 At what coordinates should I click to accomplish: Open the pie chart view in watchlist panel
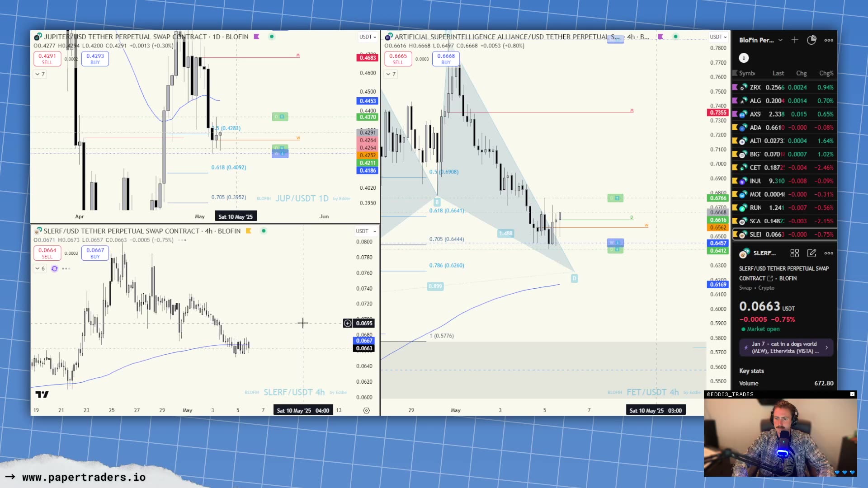click(x=812, y=40)
